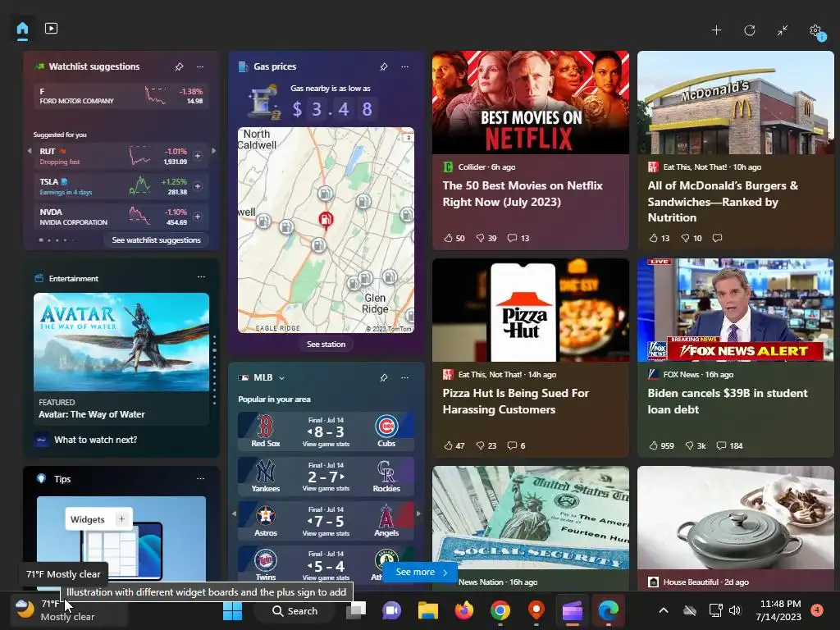The height and width of the screenshot is (630, 840).
Task: Show hidden system tray icons
Action: (x=663, y=610)
